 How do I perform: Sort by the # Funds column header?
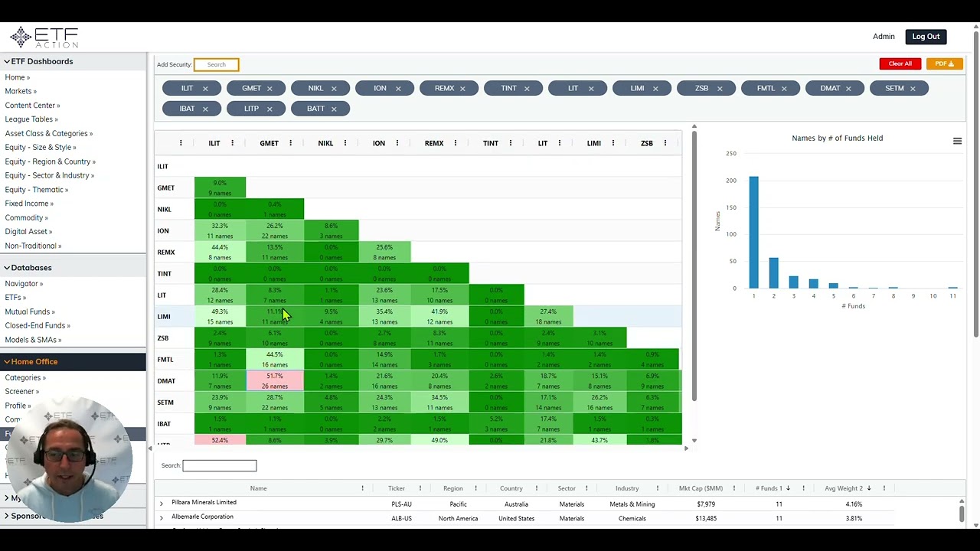click(x=769, y=488)
